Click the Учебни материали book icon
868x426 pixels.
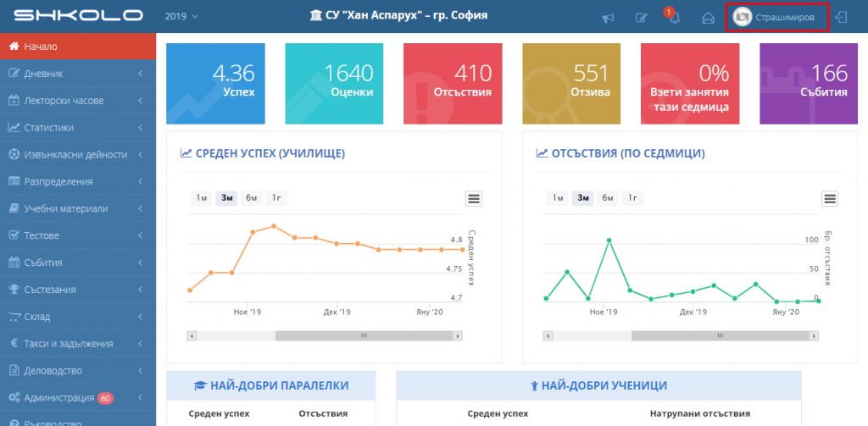point(14,208)
